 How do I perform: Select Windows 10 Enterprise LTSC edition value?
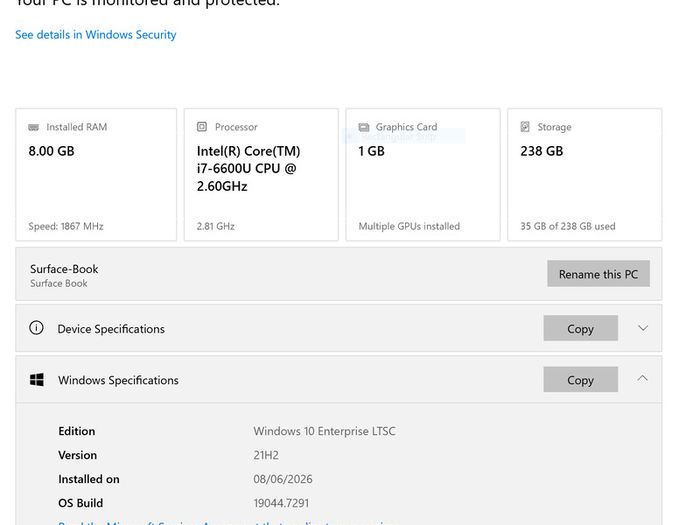pyautogui.click(x=324, y=431)
